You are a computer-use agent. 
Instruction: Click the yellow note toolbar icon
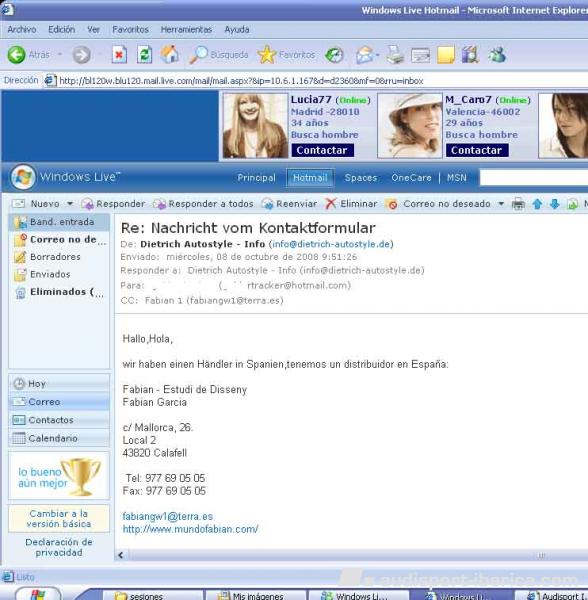point(446,55)
